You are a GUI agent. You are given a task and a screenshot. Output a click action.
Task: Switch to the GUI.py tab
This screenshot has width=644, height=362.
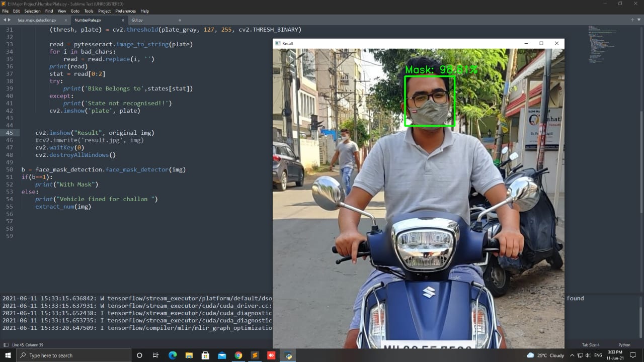[137, 20]
